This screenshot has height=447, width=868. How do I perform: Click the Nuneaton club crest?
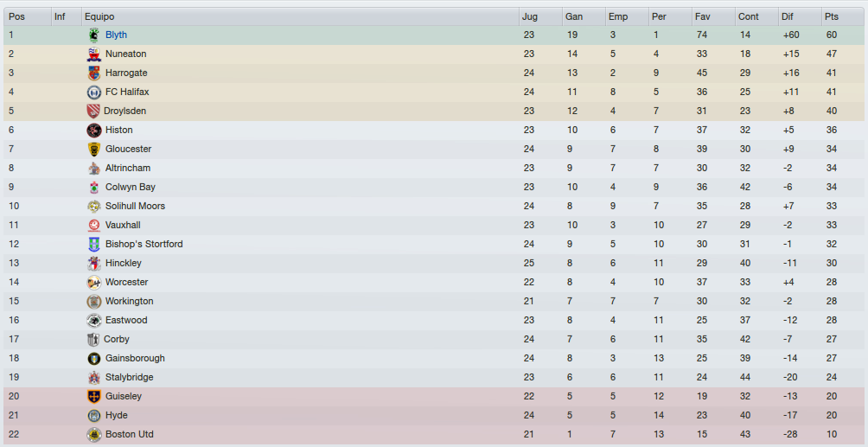coord(93,54)
